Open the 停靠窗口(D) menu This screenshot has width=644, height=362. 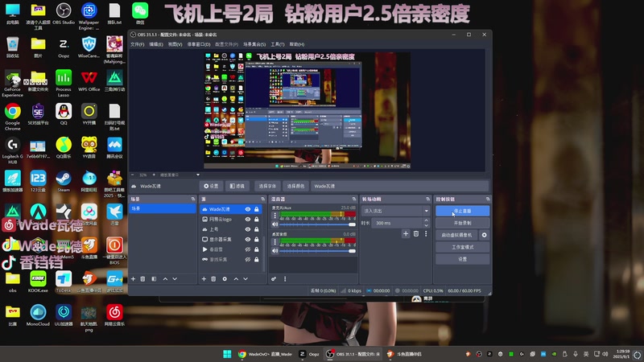point(199,44)
